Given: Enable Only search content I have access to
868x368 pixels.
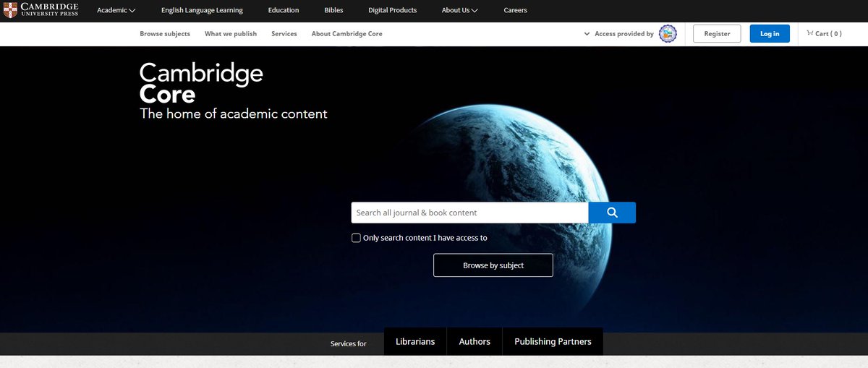Looking at the screenshot, I should tap(356, 238).
